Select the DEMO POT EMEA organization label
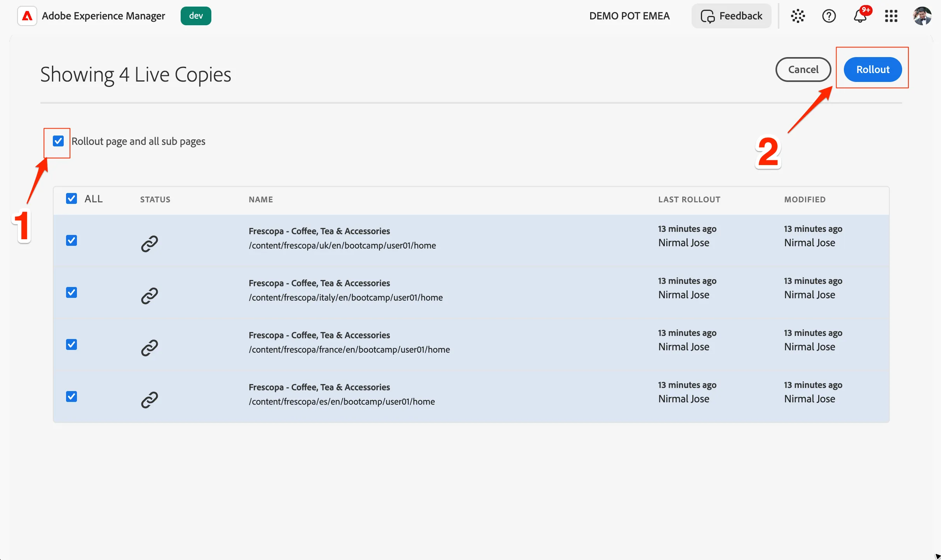941x560 pixels. click(629, 16)
